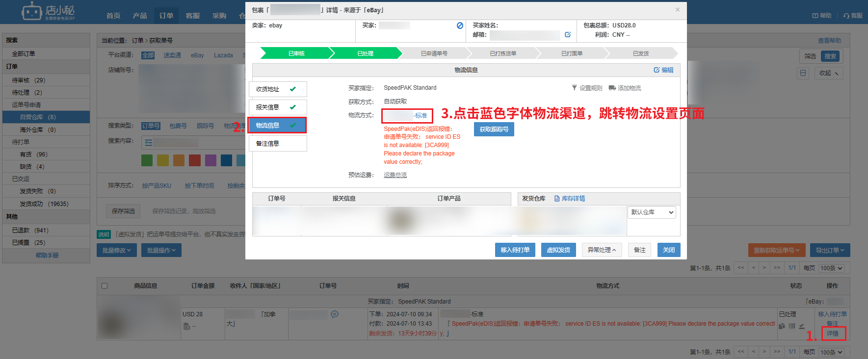Viewport: 868px width, 359px height.
Task: Sort orders by 按产品SKU
Action: tap(157, 186)
